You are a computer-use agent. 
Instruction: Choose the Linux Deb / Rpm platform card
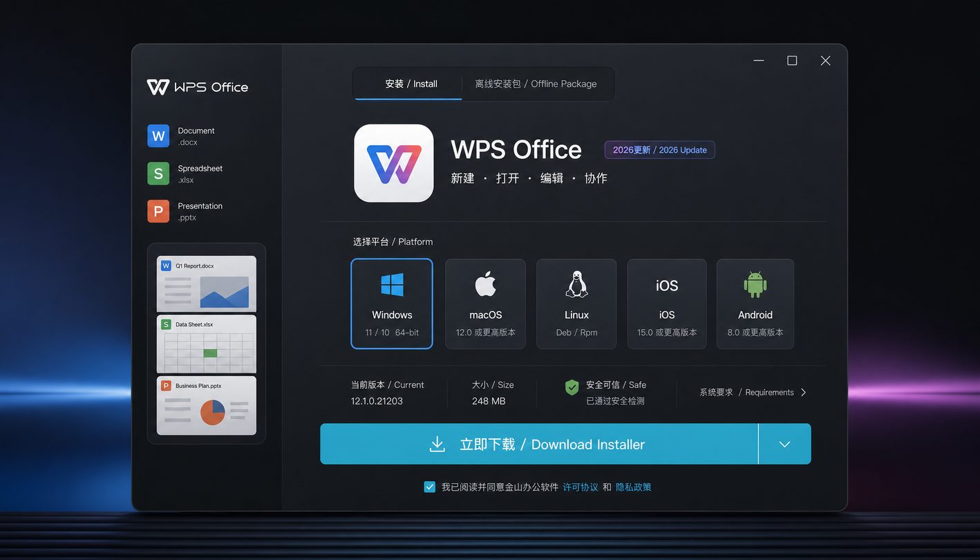coord(576,304)
